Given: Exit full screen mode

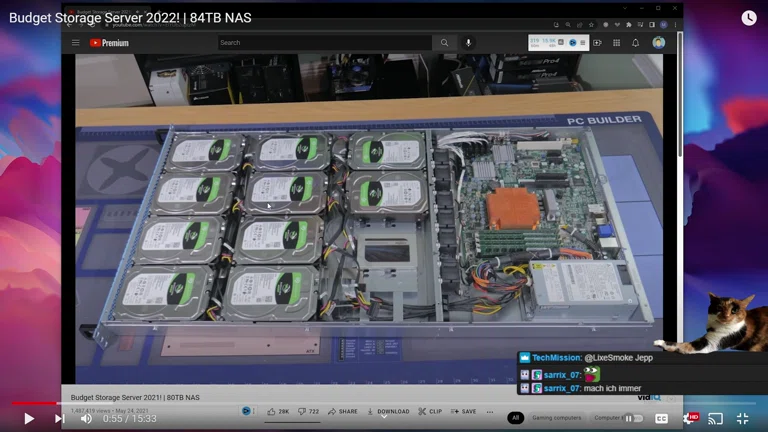Looking at the screenshot, I should pyautogui.click(x=743, y=418).
